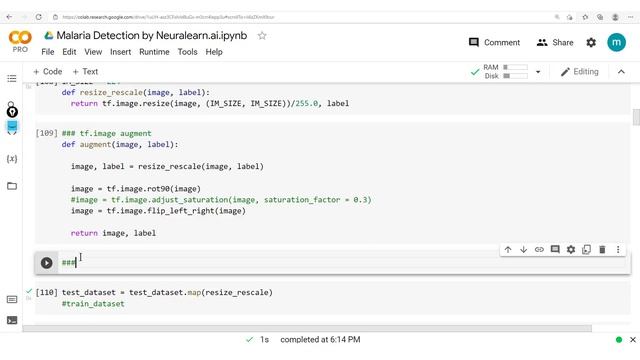Open the cell editor settings gear
The width and height of the screenshot is (640, 360).
click(x=571, y=249)
